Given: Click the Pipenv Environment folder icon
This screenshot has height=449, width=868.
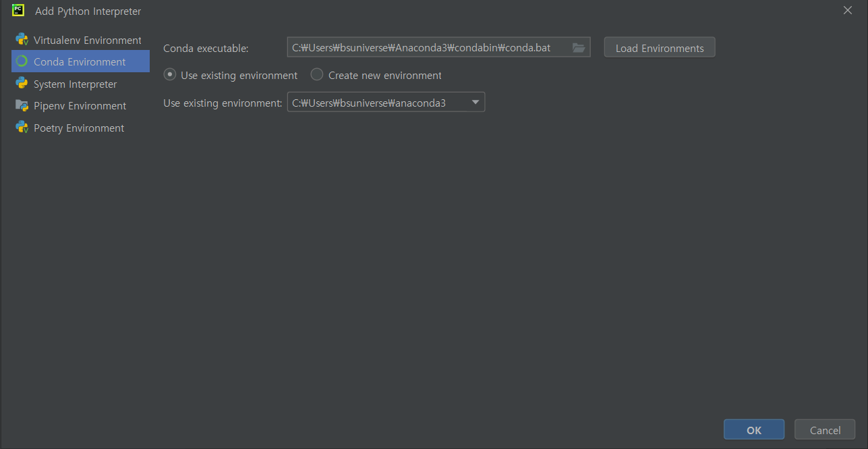Looking at the screenshot, I should 22,105.
